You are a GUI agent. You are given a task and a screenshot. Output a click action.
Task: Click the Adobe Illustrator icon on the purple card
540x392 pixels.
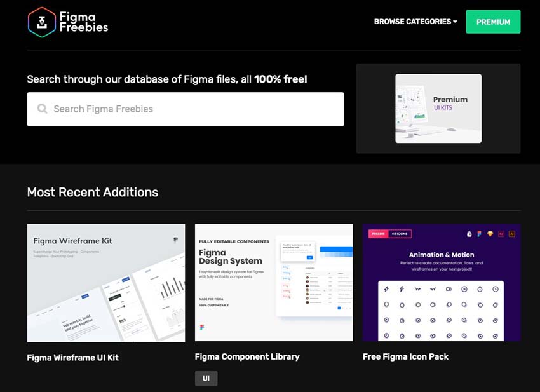point(511,234)
